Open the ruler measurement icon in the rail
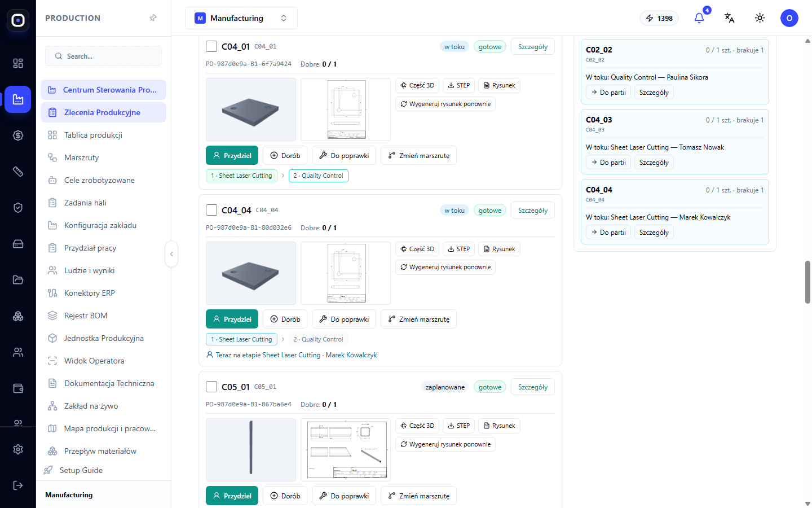 [18, 172]
